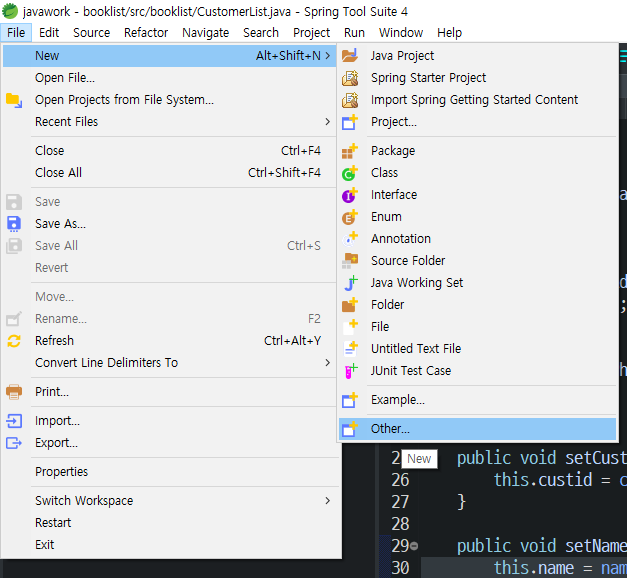Viewport: 627px width, 578px height.
Task: Open the Edit menu
Action: (x=49, y=32)
